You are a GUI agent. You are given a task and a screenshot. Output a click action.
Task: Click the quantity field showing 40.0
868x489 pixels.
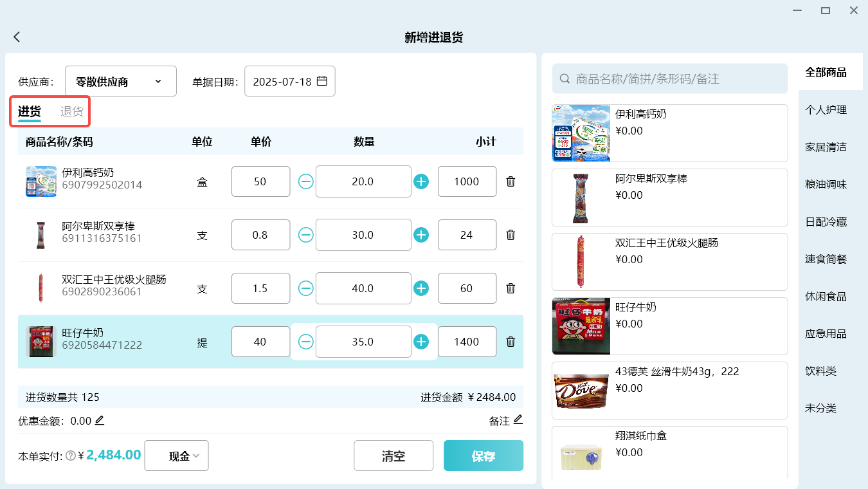pyautogui.click(x=363, y=288)
